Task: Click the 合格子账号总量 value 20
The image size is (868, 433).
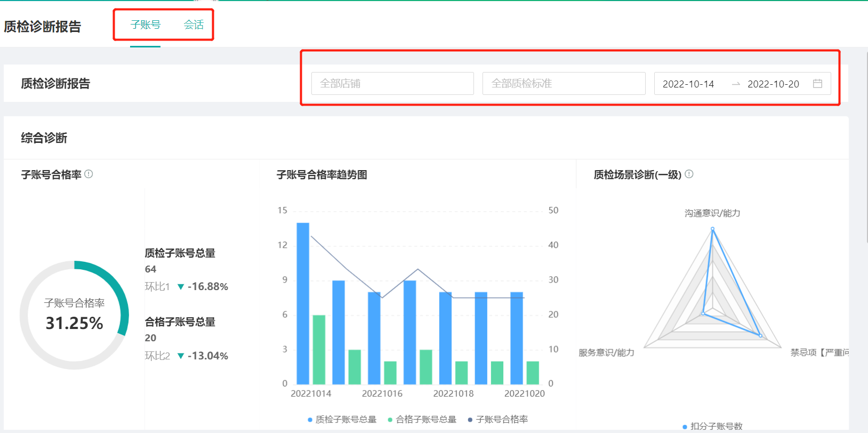Action: (150, 338)
